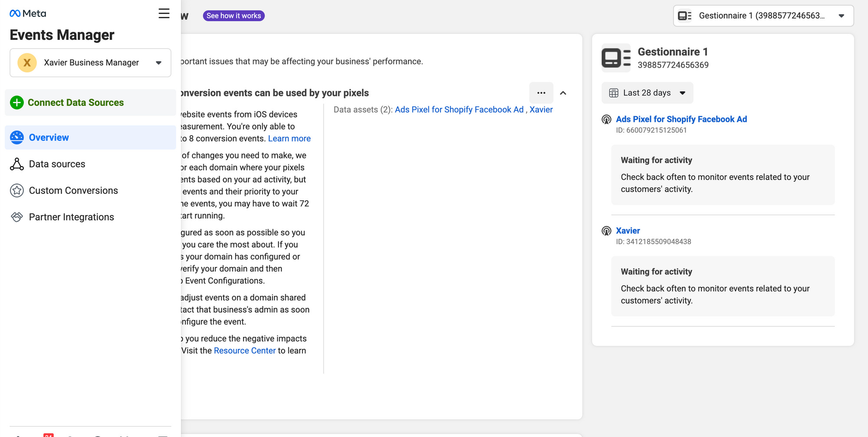Viewport: 868px width, 437px height.
Task: Click the Custom Conversions star icon
Action: (x=17, y=190)
